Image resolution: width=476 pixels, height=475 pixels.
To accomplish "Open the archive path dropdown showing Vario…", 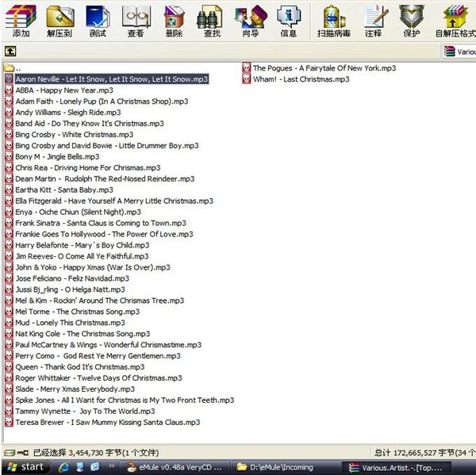I will click(459, 52).
